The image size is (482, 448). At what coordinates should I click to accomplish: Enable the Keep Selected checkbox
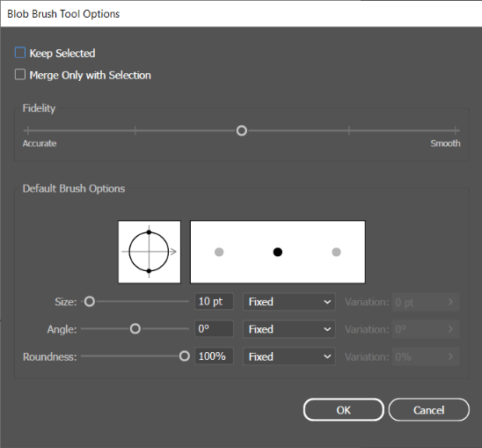coord(20,53)
